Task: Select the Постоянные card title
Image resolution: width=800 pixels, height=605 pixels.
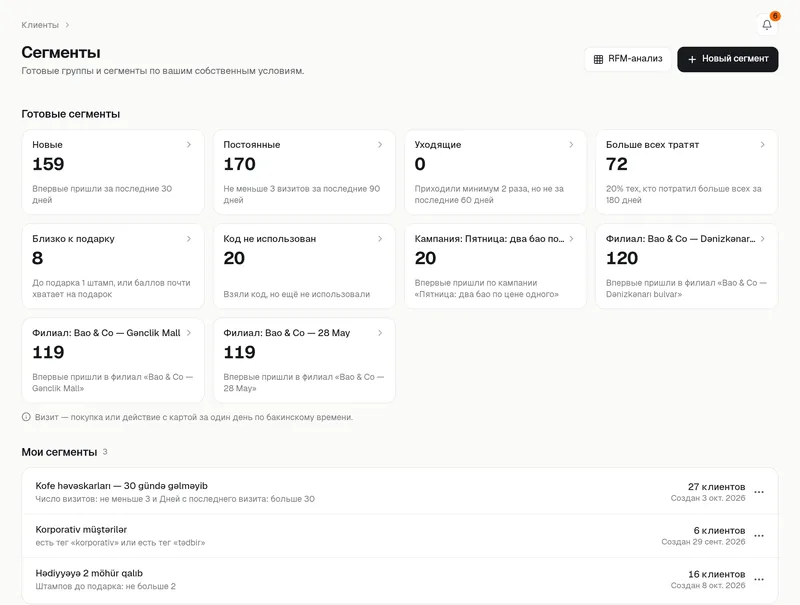Action: [x=252, y=145]
